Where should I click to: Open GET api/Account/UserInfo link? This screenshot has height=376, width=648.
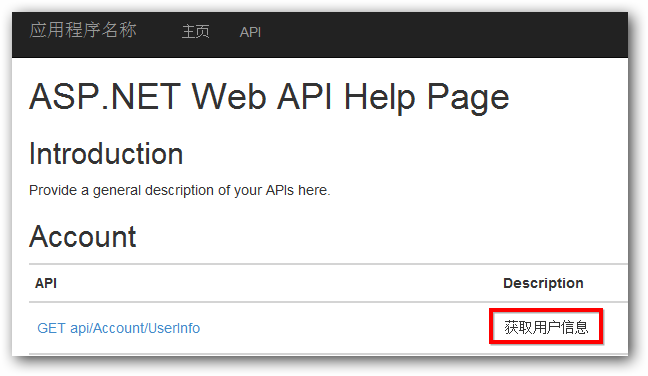pos(119,328)
